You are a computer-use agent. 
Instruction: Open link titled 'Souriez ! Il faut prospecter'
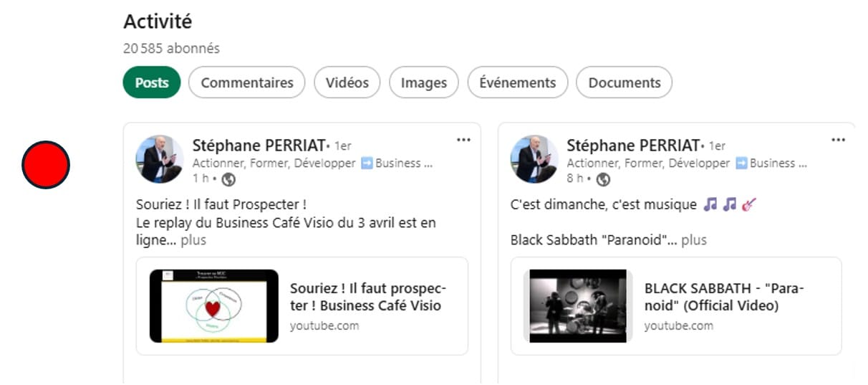(x=367, y=297)
